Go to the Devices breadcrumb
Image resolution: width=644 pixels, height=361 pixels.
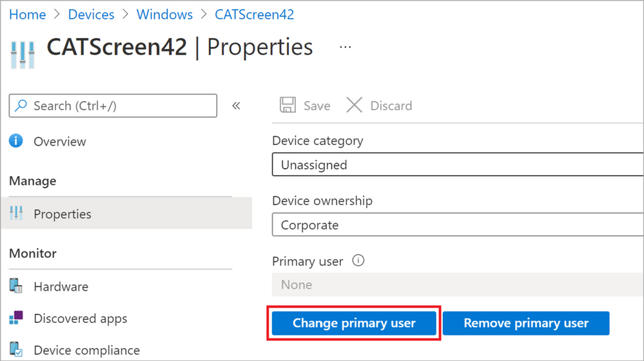click(x=91, y=14)
